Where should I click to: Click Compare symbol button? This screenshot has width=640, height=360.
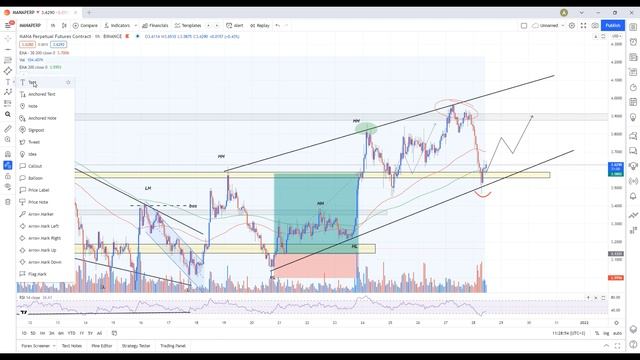tap(85, 25)
